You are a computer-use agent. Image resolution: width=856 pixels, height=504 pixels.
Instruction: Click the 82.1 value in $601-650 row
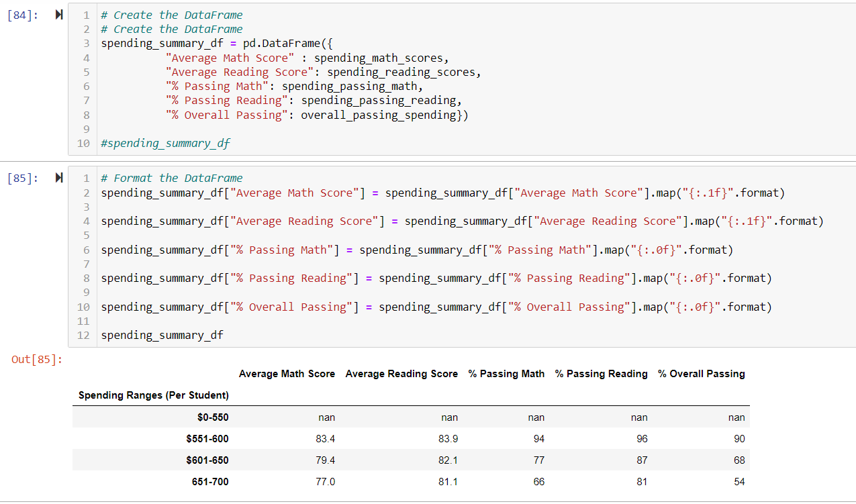point(448,460)
